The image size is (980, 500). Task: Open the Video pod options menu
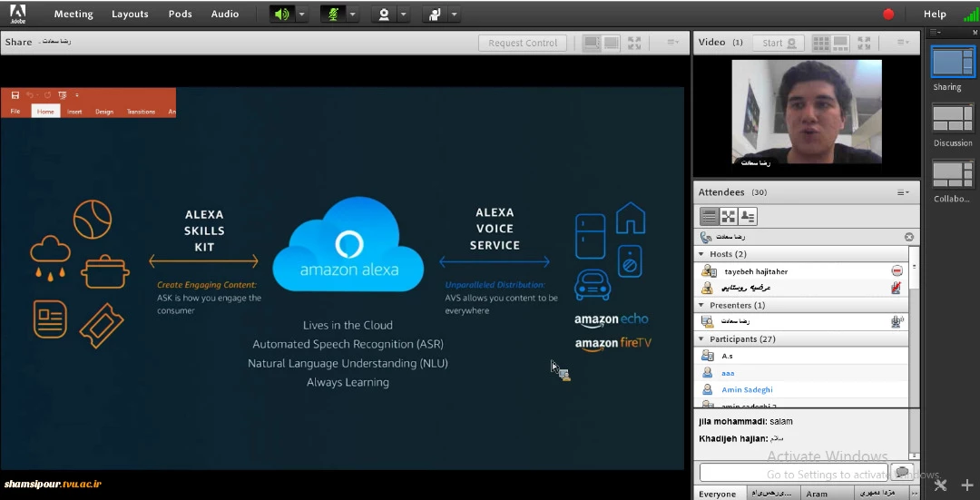(903, 43)
